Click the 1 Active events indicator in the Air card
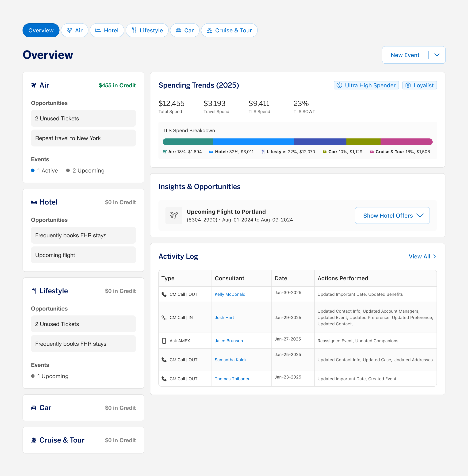468x476 pixels. pos(45,171)
